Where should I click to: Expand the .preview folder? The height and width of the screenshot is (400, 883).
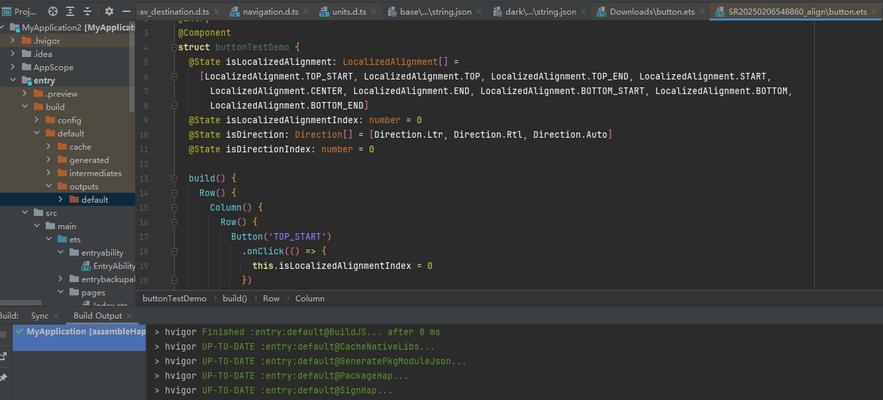(x=25, y=94)
